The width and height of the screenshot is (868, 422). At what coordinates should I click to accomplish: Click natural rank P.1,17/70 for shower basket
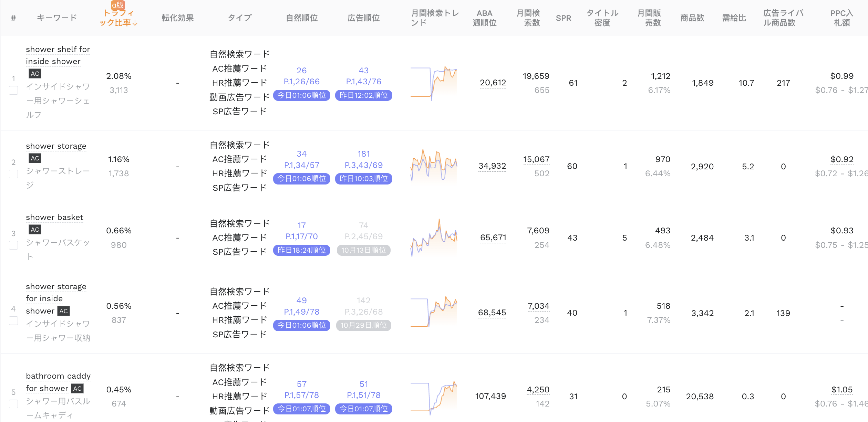click(x=302, y=236)
